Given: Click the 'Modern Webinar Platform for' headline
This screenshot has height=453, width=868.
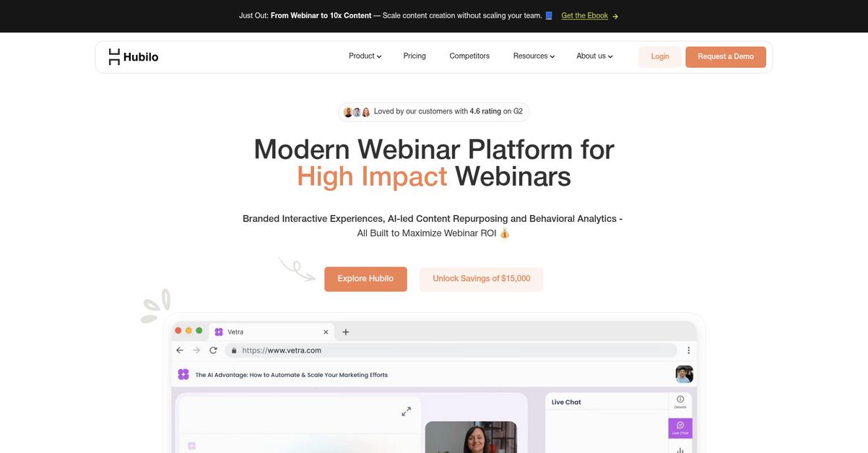Looking at the screenshot, I should [434, 150].
